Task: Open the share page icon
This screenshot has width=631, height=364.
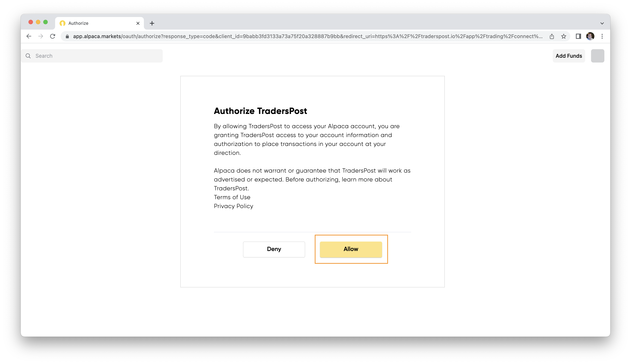Action: pyautogui.click(x=552, y=36)
